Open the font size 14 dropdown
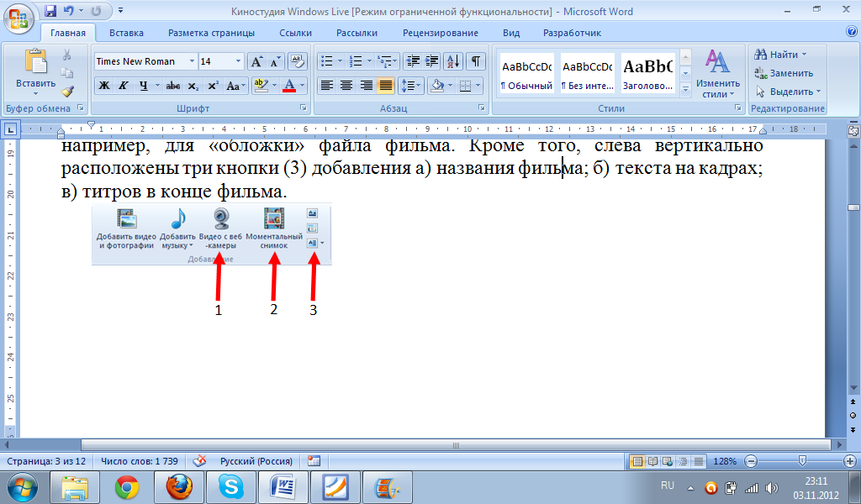The width and height of the screenshot is (861, 504). (238, 61)
